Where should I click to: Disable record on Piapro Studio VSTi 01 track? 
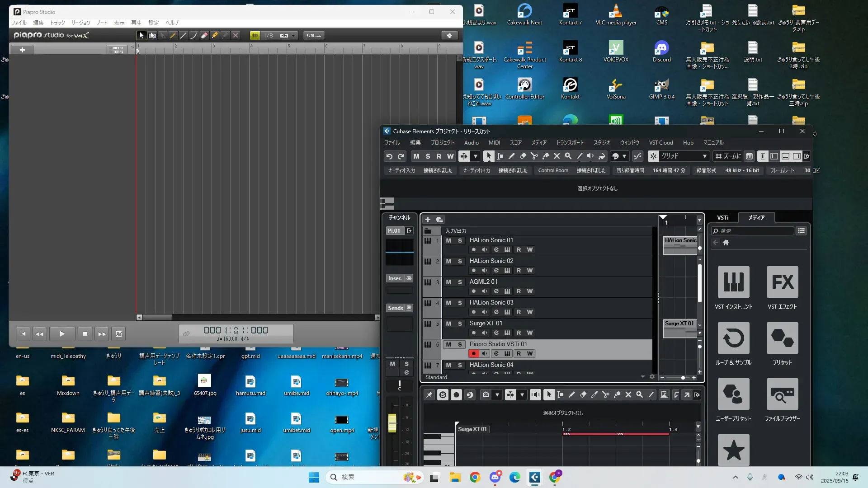coord(473,354)
